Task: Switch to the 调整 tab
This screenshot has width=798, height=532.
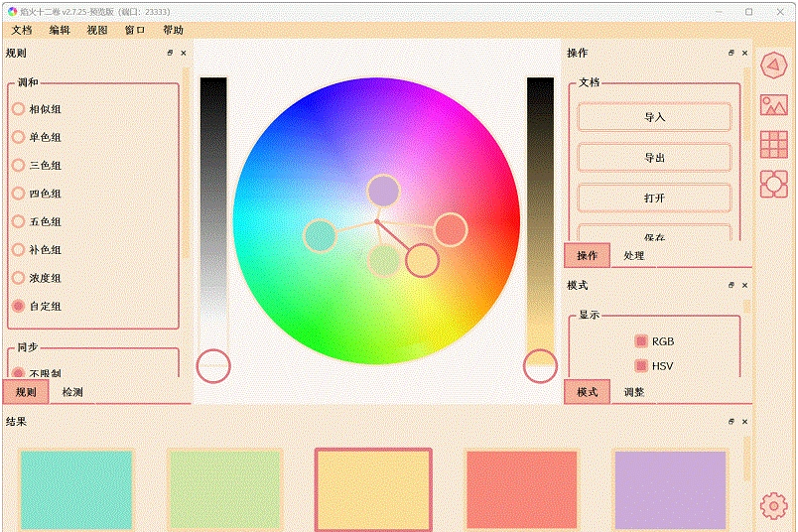Action: pos(634,392)
